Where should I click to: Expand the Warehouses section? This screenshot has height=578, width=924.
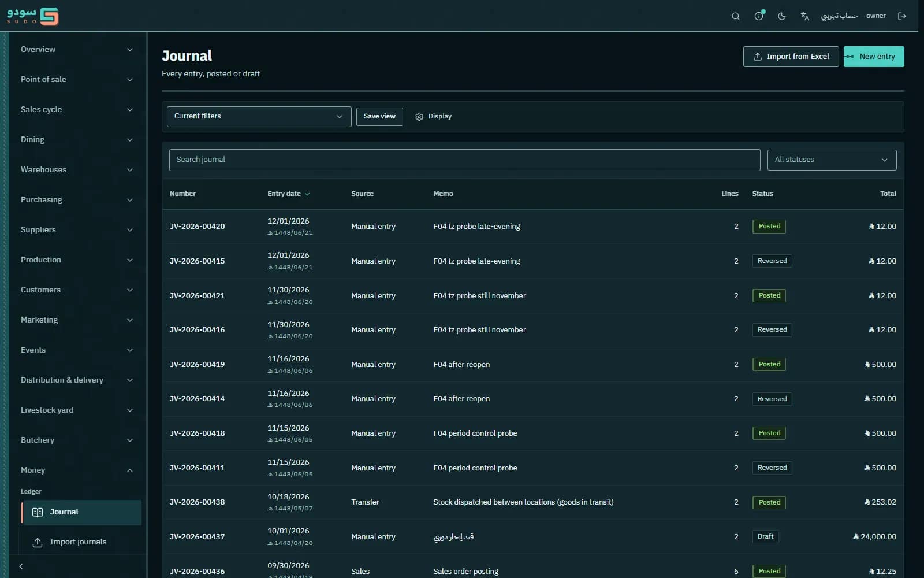click(x=76, y=170)
